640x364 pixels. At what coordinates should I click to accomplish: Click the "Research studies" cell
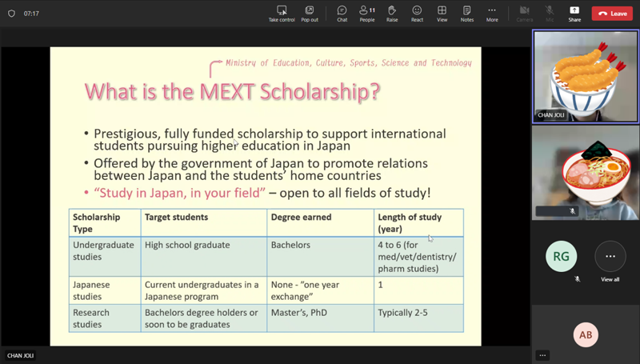coord(105,318)
